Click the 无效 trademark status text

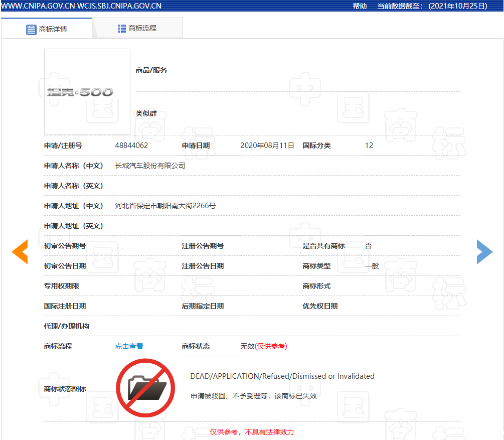(247, 346)
